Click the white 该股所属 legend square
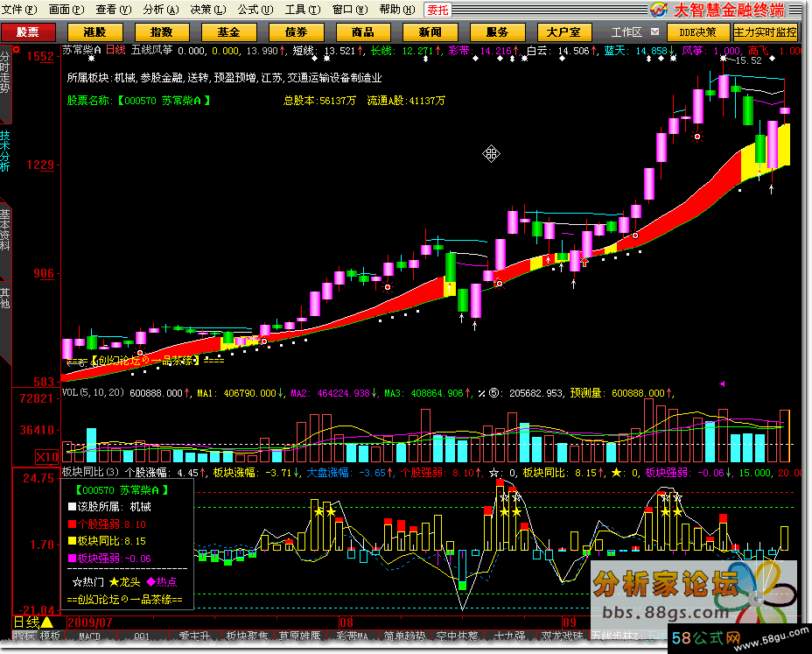812x654 pixels. pos(72,506)
